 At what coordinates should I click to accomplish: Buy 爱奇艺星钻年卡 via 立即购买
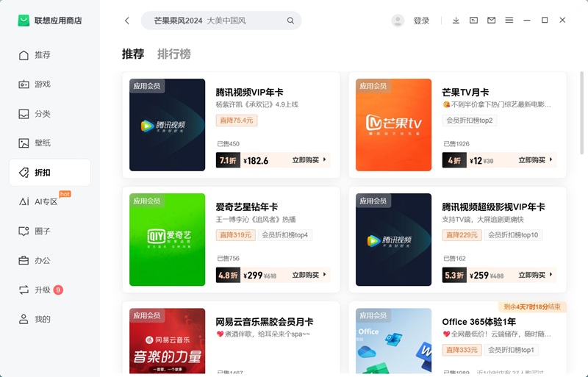pos(309,275)
